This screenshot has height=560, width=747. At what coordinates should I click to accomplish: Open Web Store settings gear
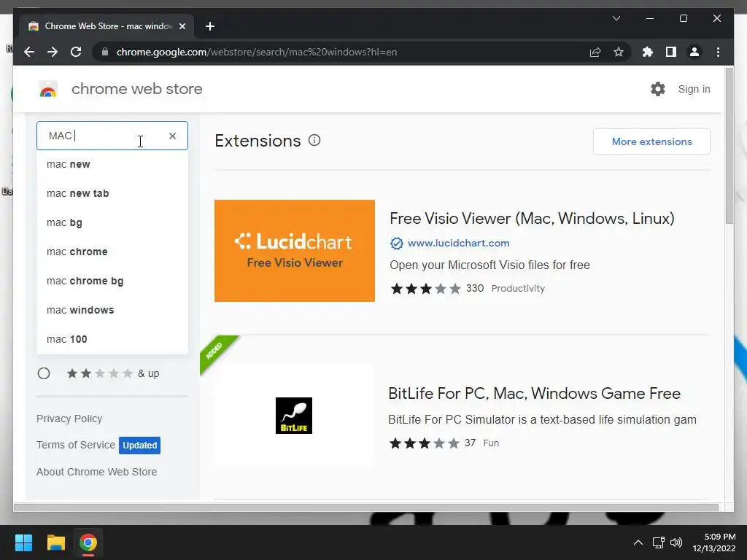(658, 89)
